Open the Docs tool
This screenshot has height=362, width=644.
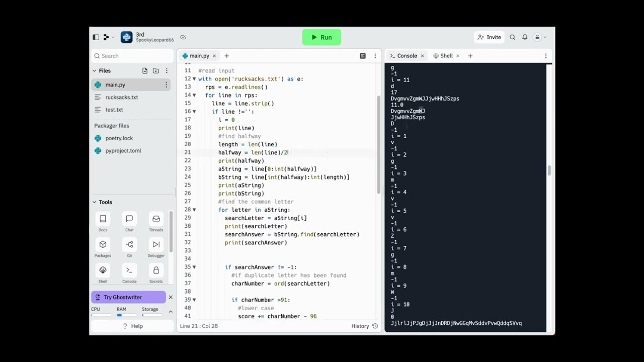click(x=103, y=222)
